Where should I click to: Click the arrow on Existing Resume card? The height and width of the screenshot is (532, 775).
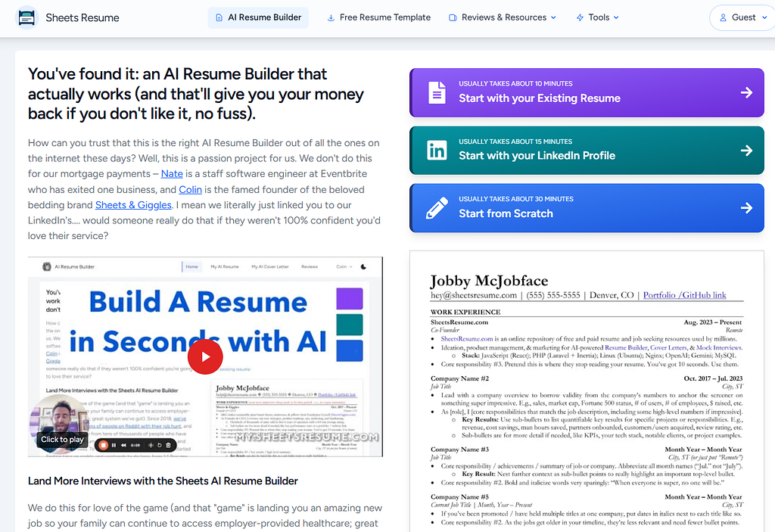click(746, 92)
